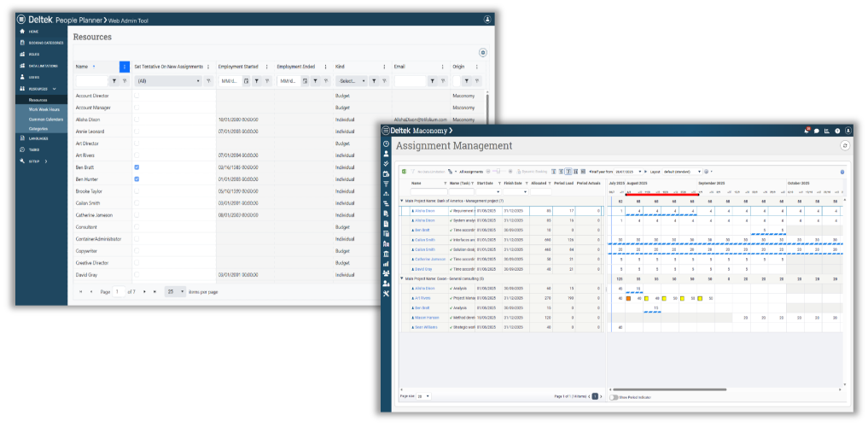This screenshot has width=868, height=427.
Task: Click the orange marker in Art Rivers row
Action: point(629,299)
